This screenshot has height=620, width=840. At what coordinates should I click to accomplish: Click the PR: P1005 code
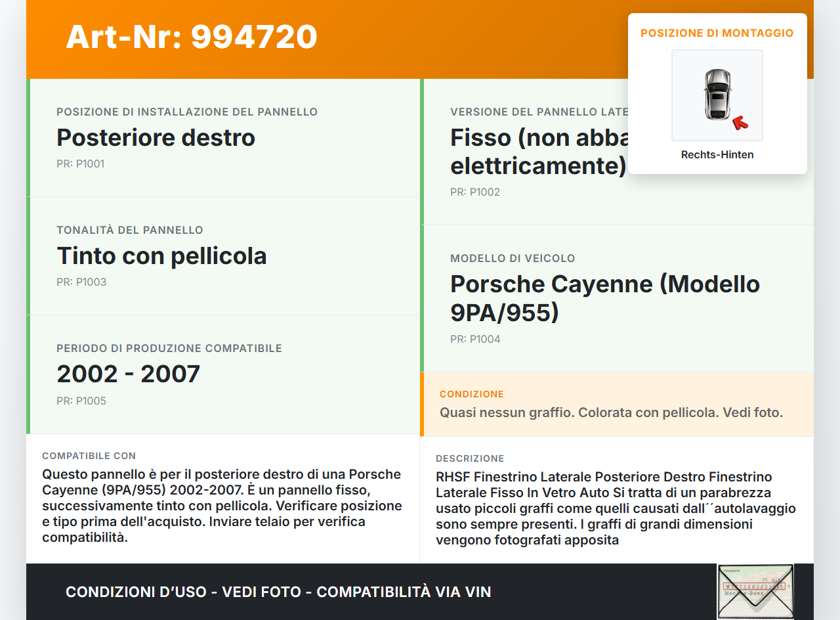tap(81, 401)
